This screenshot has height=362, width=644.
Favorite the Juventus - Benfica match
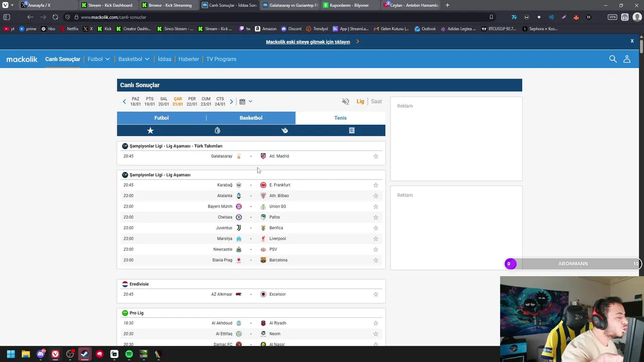[x=375, y=228]
